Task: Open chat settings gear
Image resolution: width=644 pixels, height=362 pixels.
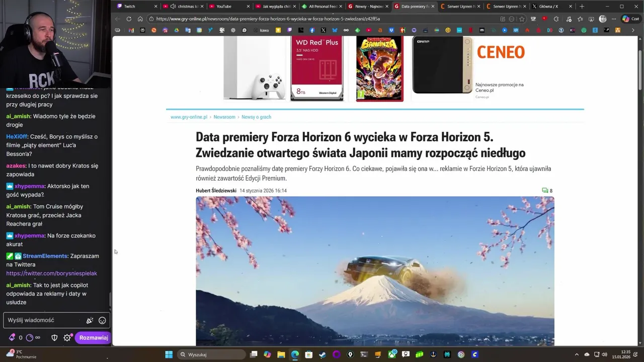Action: [x=67, y=337]
